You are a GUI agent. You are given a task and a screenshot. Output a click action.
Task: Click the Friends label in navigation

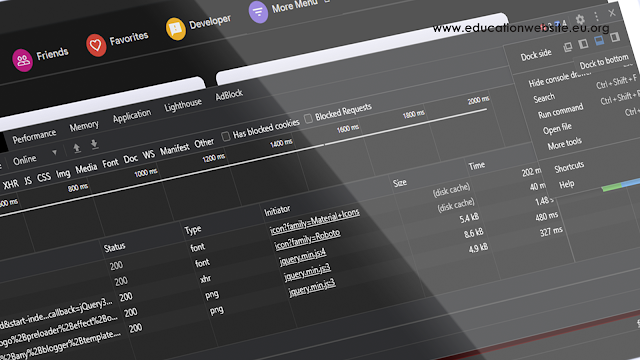(x=52, y=53)
